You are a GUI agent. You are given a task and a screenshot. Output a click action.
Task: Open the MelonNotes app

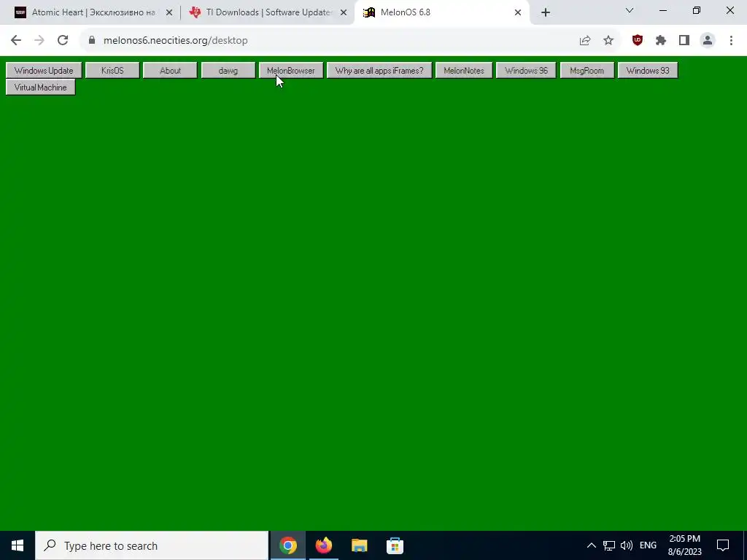pos(464,71)
